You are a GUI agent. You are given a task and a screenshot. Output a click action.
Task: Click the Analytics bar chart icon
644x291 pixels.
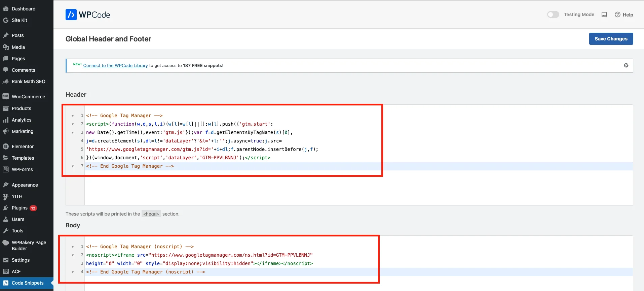coord(6,120)
